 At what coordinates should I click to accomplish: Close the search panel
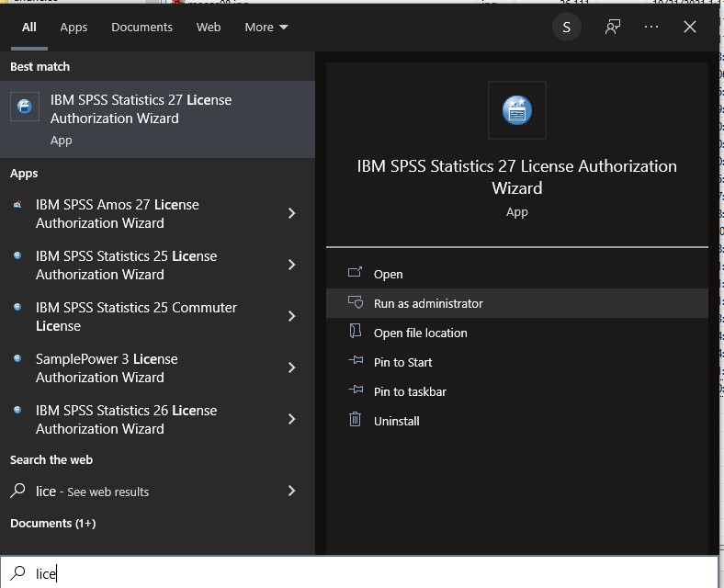tap(690, 28)
